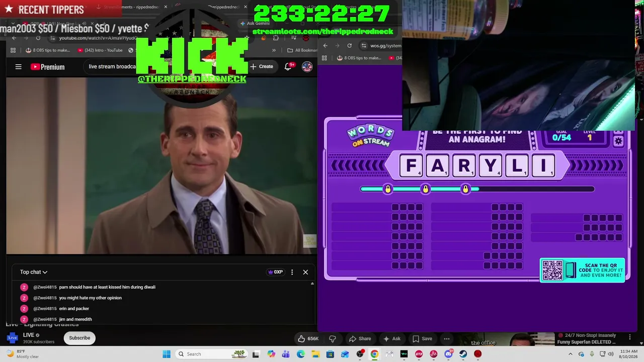Screen dimensions: 644x362
Task: Click the wos.gg address bar
Action: [x=385, y=46]
